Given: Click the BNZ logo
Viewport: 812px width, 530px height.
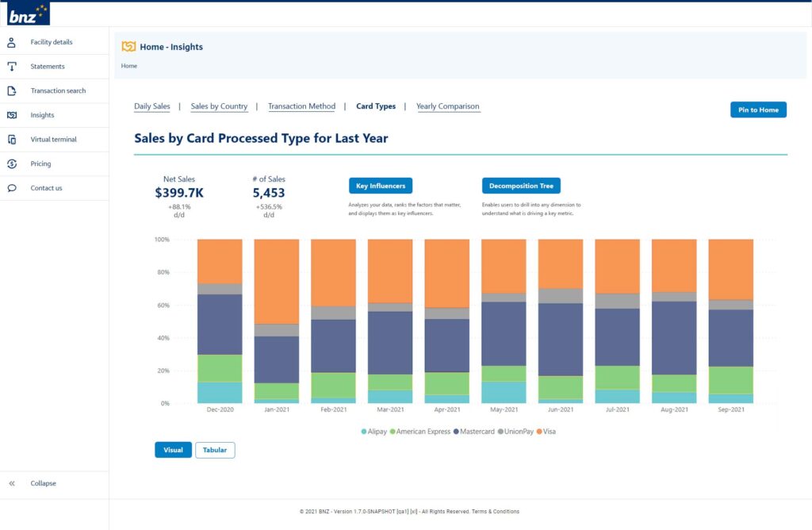Looking at the screenshot, I should tap(29, 13).
